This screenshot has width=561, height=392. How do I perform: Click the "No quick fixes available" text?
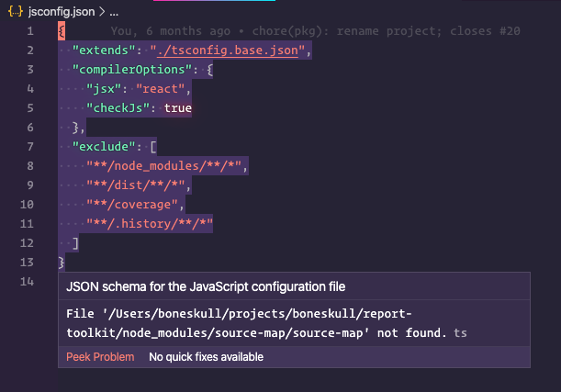tap(206, 357)
